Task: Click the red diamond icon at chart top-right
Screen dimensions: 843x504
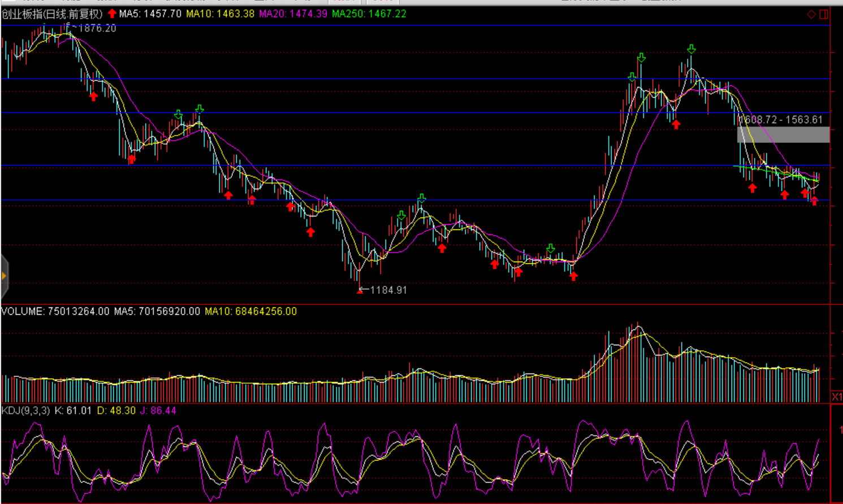Action: click(x=811, y=14)
